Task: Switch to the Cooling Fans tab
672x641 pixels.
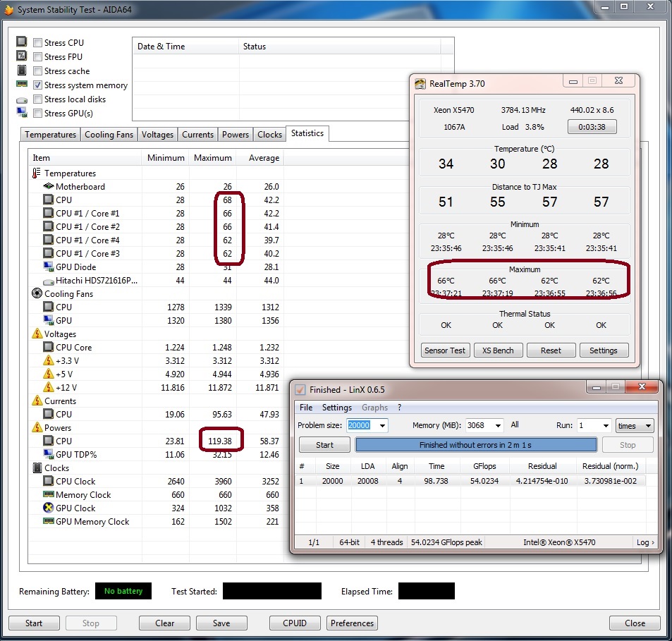Action: 109,135
